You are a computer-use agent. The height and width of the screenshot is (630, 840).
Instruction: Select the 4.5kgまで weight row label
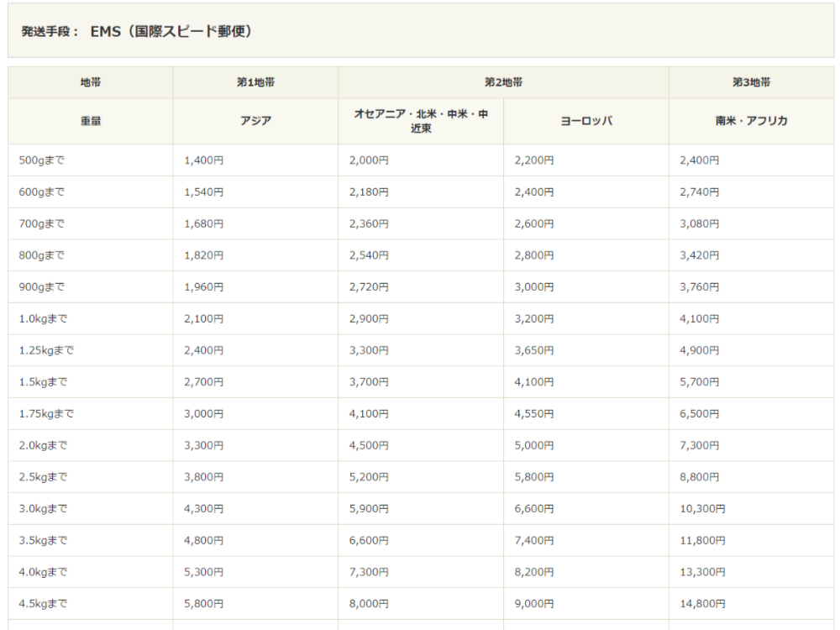click(44, 603)
